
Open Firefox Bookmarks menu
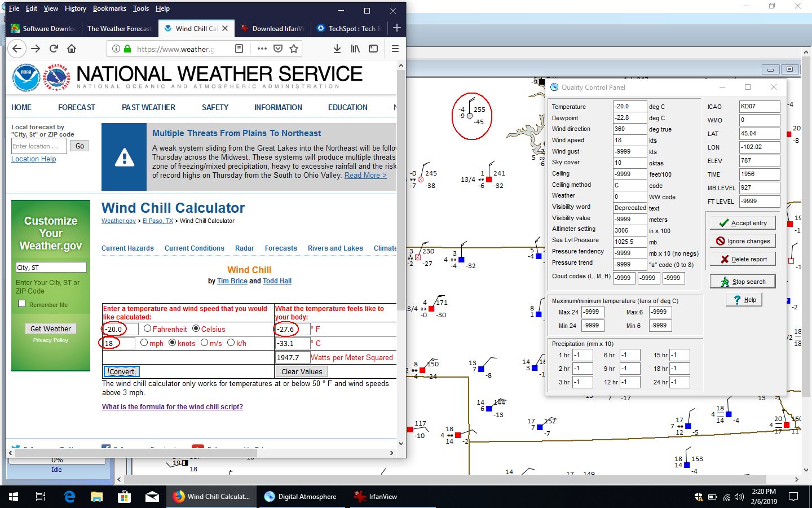pos(109,8)
